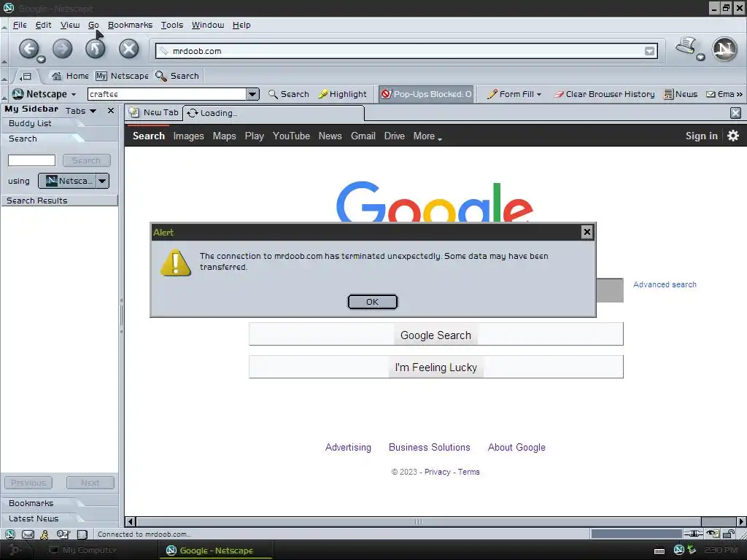
Task: Click the sidebar search text field
Action: (x=31, y=160)
